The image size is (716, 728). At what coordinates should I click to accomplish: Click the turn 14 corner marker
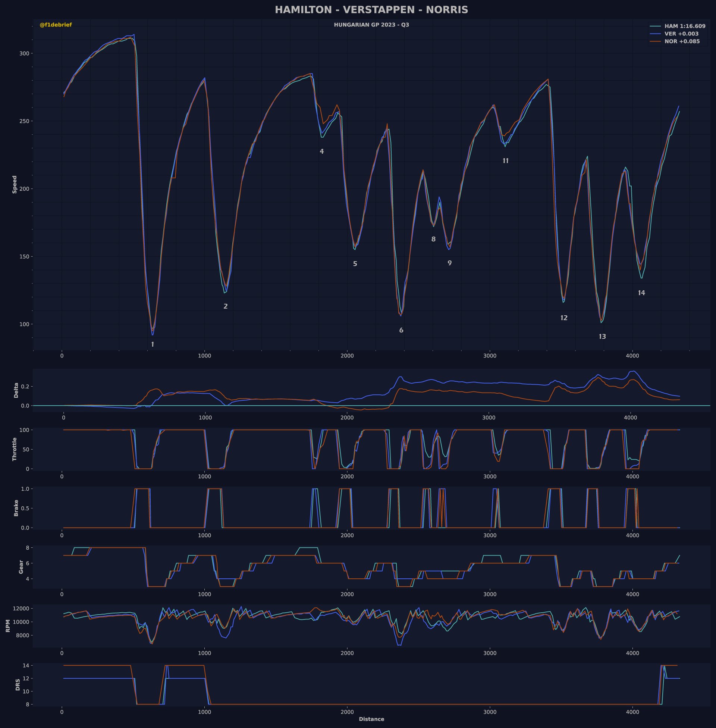(x=641, y=293)
